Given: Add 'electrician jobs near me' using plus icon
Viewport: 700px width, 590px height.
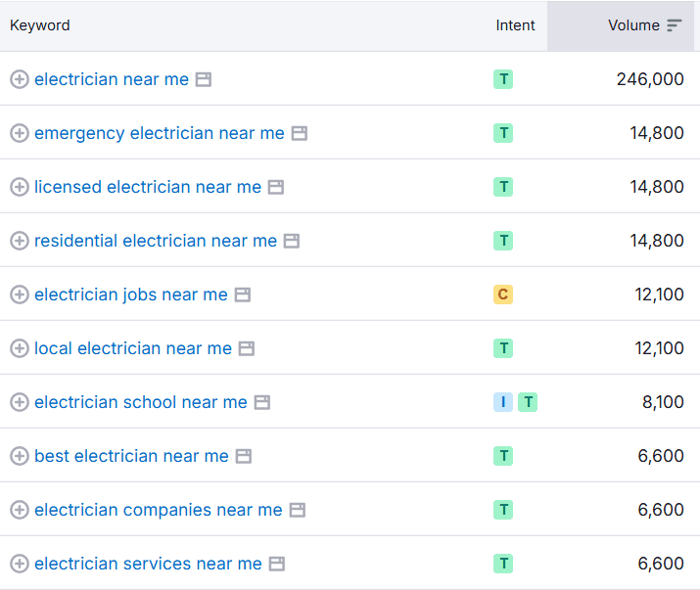Looking at the screenshot, I should (x=20, y=295).
